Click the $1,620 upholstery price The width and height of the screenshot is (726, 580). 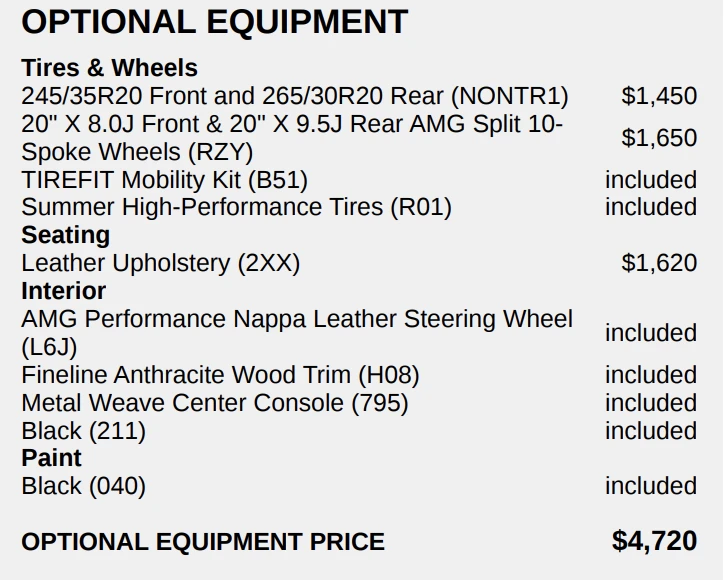659,263
